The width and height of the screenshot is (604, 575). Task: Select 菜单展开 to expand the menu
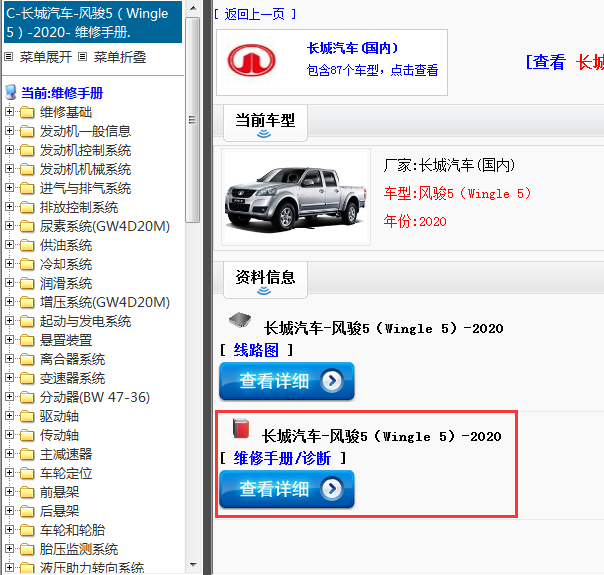[46, 57]
